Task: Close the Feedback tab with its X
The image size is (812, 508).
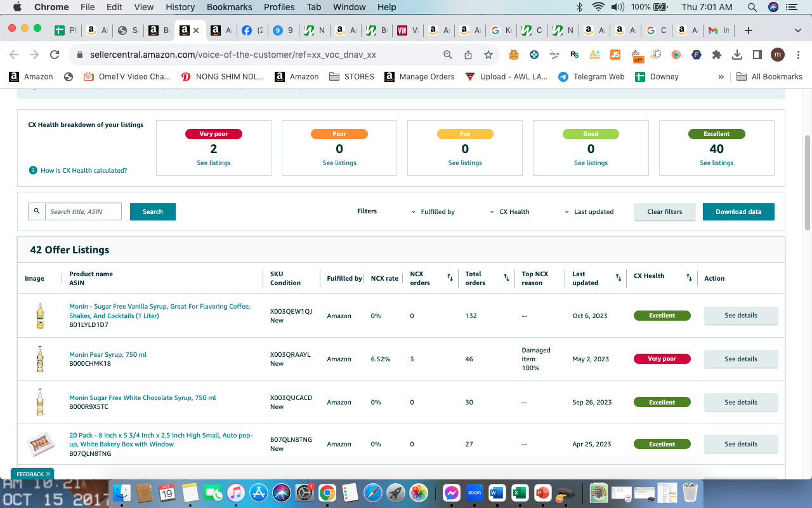Action: pos(48,474)
